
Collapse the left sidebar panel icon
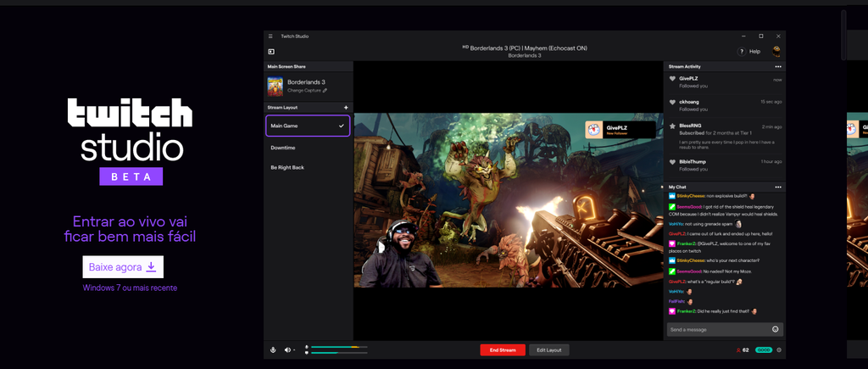pos(271,52)
